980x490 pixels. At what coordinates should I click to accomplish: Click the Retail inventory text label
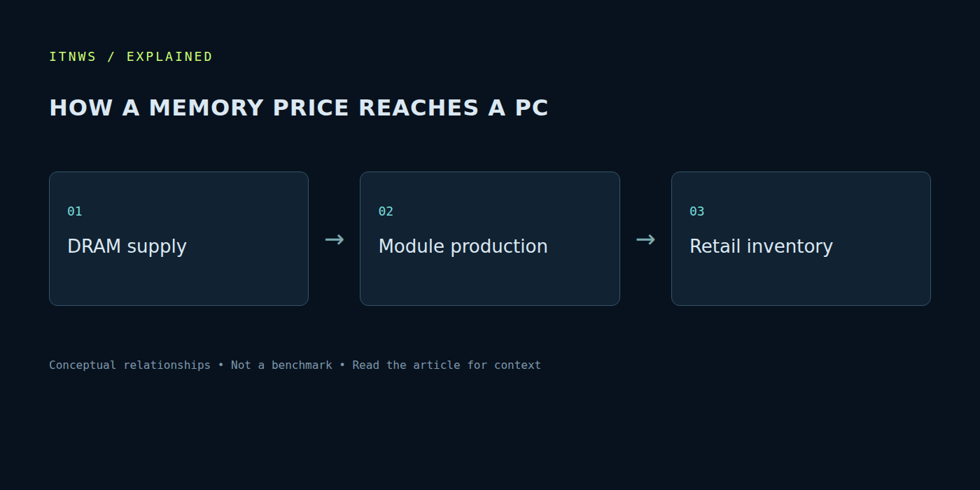761,246
